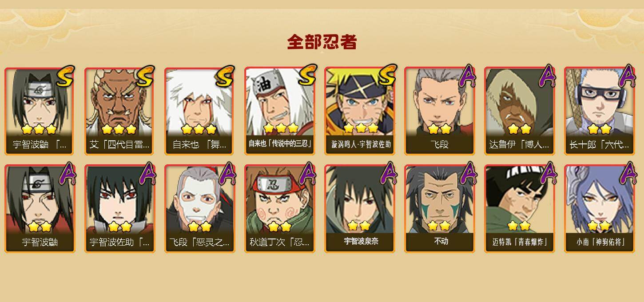Select the 迈特凯「青春爆炸」card

point(520,209)
